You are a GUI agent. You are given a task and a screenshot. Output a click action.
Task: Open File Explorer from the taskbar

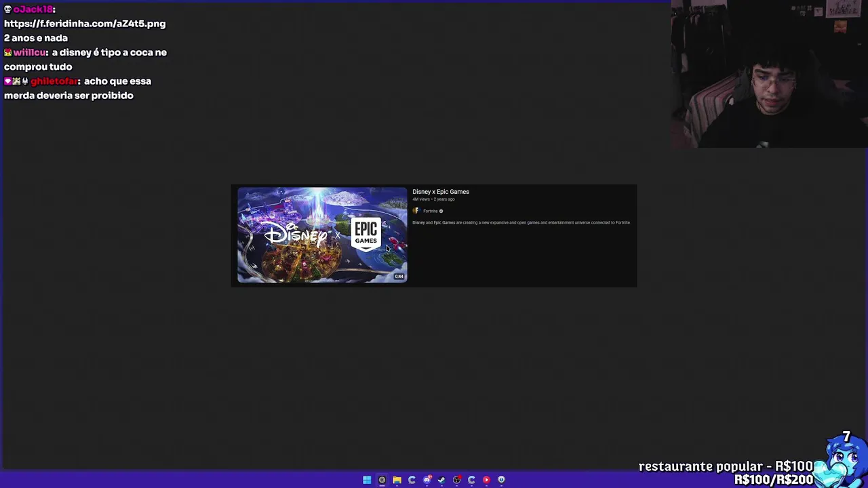point(397,480)
